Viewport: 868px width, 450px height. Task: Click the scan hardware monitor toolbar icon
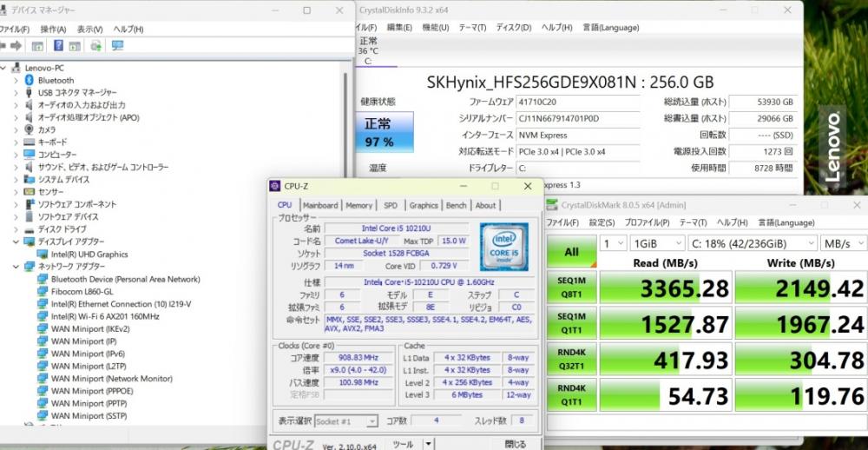click(117, 46)
